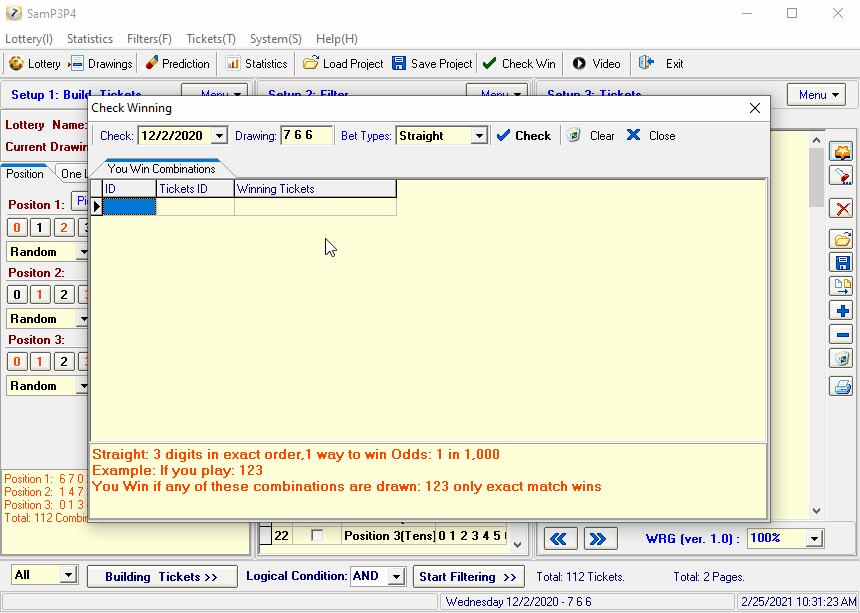Select the You Win Combinations tab
Image resolution: width=860 pixels, height=613 pixels.
(162, 169)
